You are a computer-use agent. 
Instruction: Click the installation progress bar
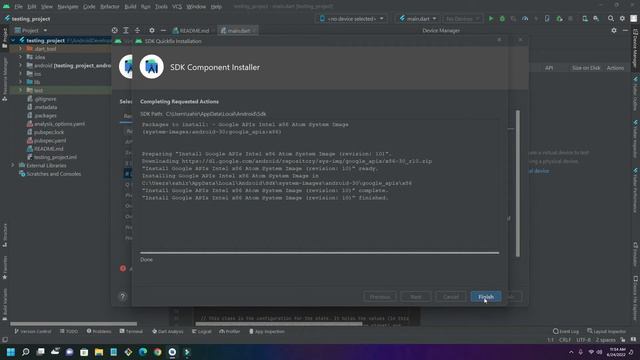(x=320, y=253)
